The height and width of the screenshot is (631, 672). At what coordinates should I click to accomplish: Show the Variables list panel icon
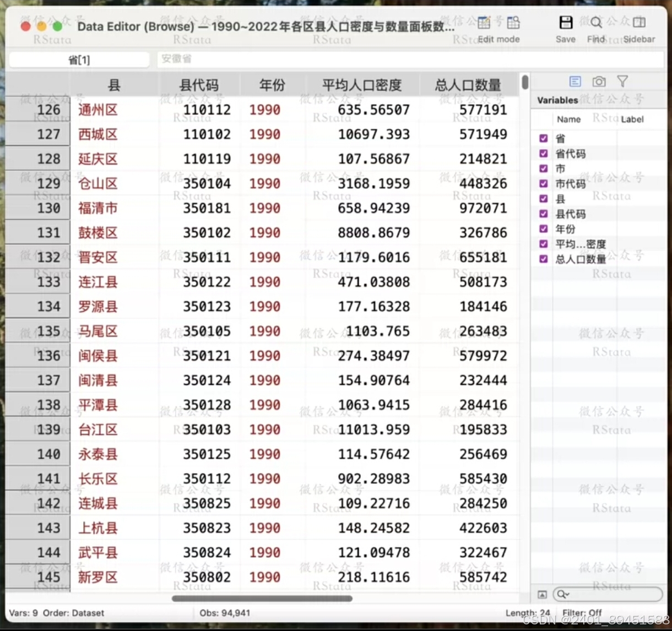[x=575, y=81]
